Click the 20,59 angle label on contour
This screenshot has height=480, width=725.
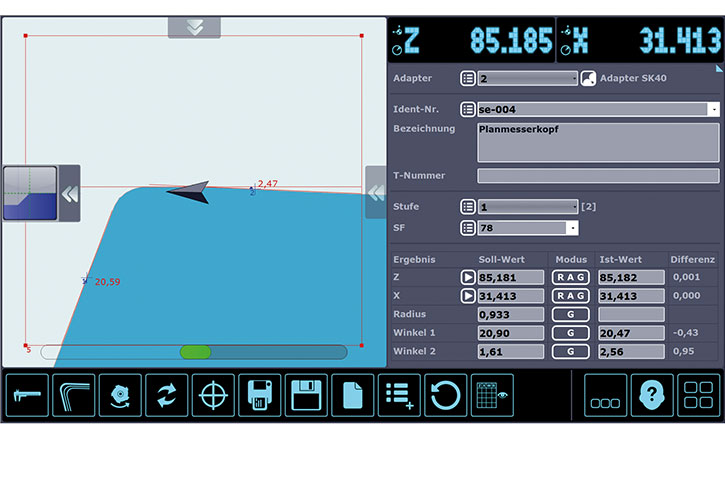pyautogui.click(x=107, y=282)
